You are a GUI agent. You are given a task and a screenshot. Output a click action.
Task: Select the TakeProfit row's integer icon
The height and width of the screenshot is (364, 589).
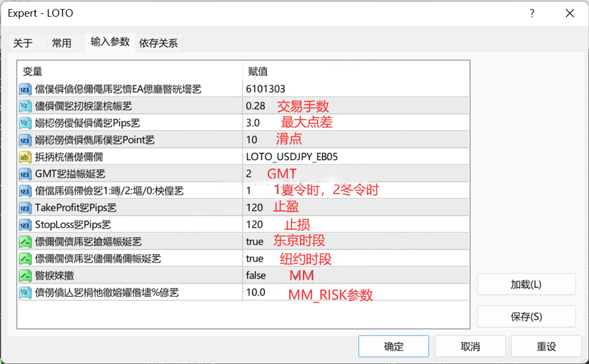pos(25,208)
